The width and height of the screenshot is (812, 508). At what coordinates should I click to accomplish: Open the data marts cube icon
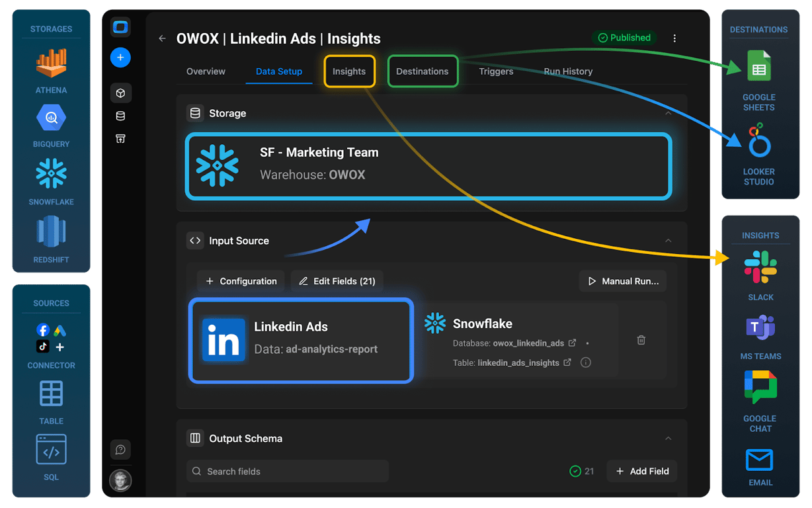pos(120,93)
